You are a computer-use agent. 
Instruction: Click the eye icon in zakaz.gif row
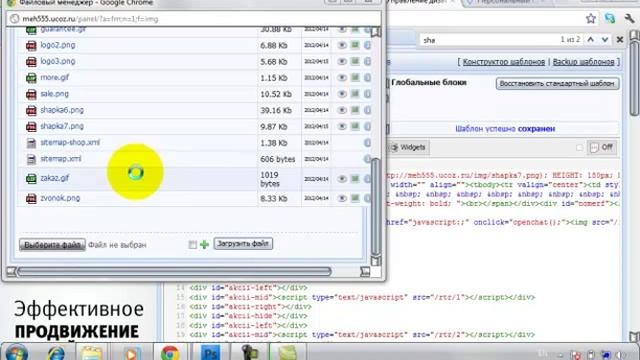(x=342, y=179)
